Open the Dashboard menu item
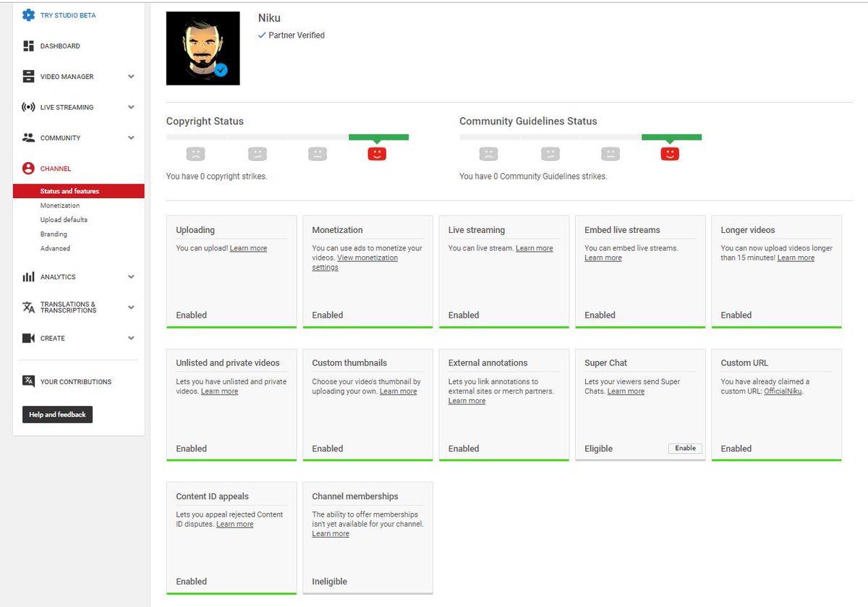Viewport: 868px width, 607px height. pyautogui.click(x=60, y=46)
